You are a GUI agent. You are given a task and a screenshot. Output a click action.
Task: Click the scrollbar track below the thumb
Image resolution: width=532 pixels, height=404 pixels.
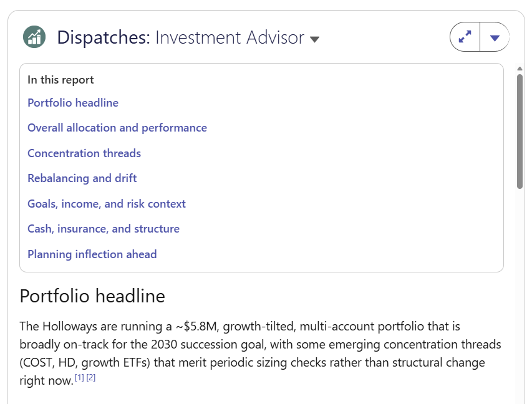coord(520,295)
